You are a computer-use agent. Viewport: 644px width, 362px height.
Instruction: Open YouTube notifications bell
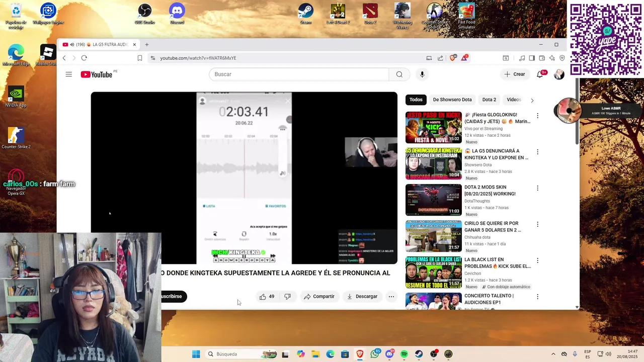[x=540, y=74]
